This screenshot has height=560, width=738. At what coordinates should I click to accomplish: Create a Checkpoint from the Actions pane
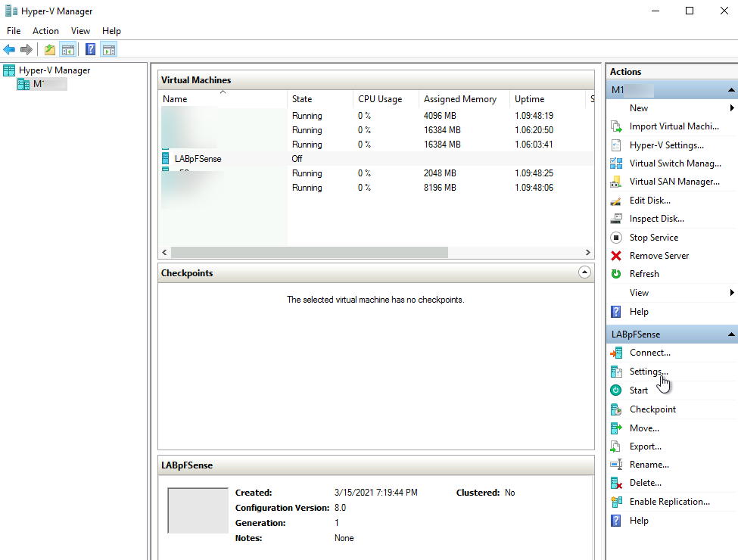[652, 409]
